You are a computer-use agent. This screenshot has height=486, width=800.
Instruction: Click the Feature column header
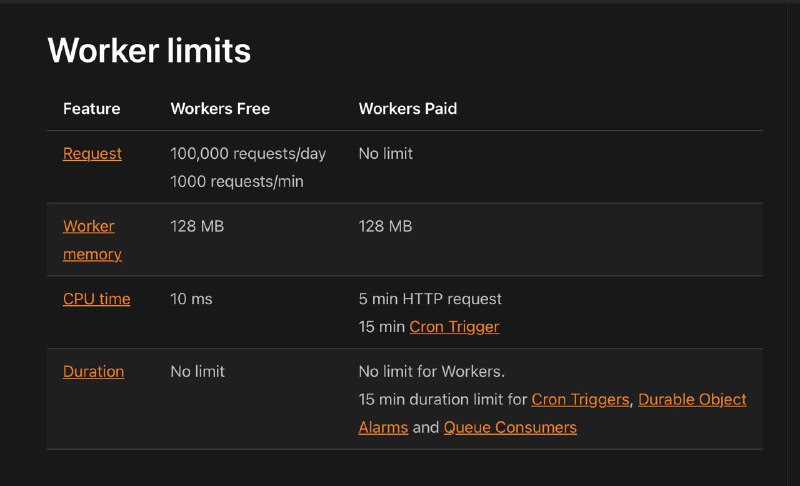pyautogui.click(x=92, y=109)
